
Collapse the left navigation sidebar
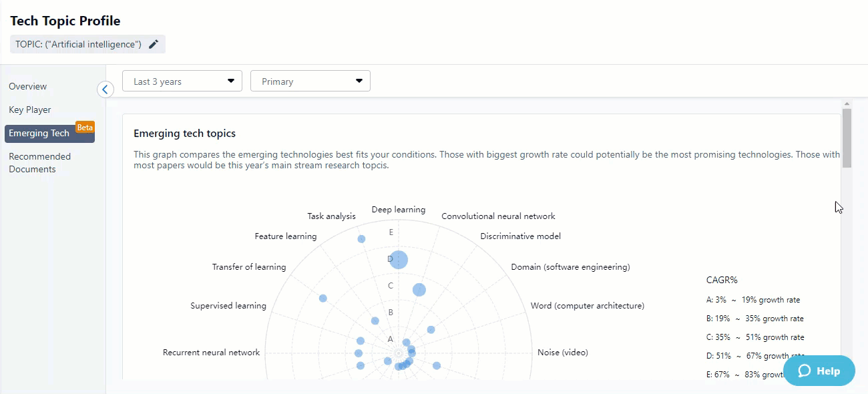click(x=105, y=89)
